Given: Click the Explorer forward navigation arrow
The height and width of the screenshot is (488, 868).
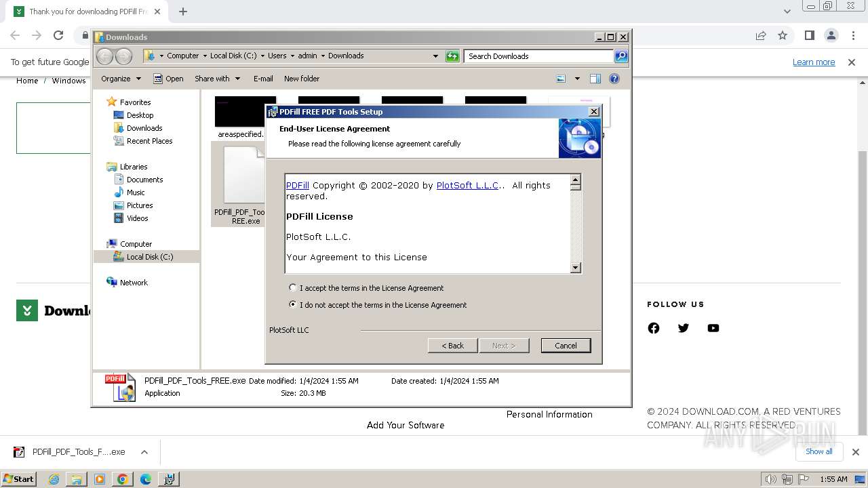Looking at the screenshot, I should click(123, 56).
